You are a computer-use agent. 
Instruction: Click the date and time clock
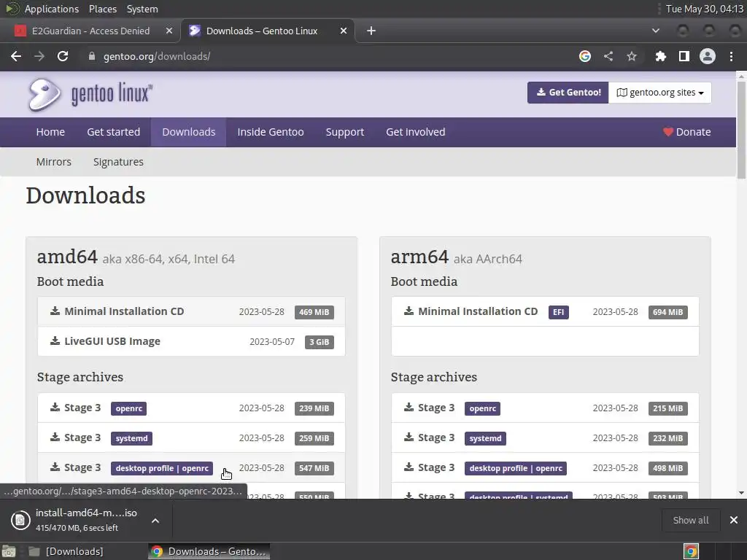(x=704, y=9)
